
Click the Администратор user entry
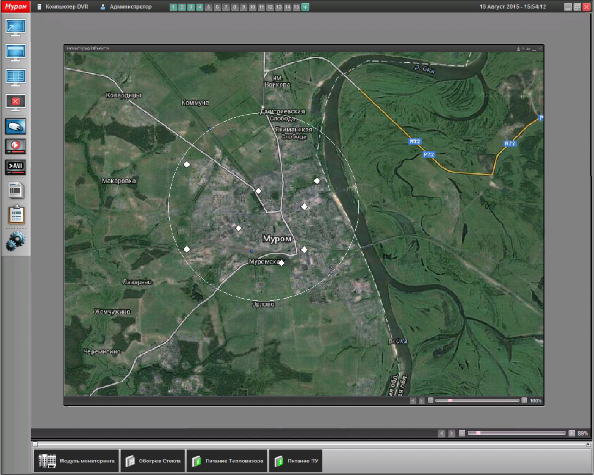pyautogui.click(x=127, y=7)
